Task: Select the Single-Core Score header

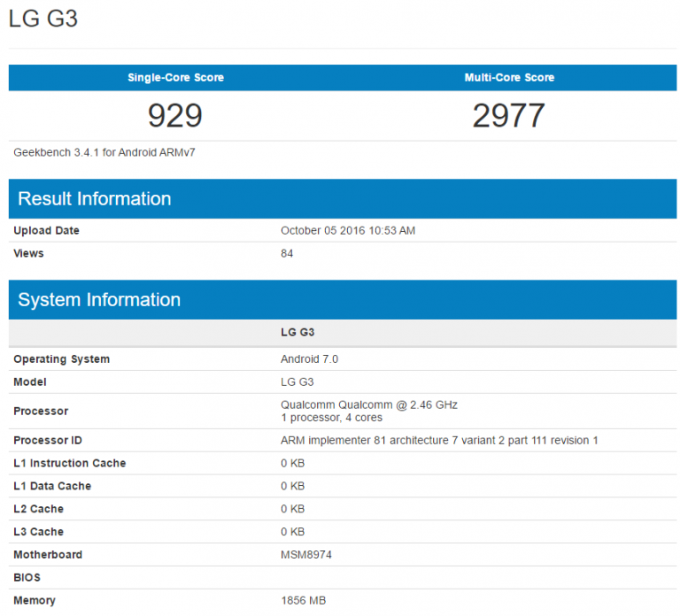Action: (x=175, y=78)
